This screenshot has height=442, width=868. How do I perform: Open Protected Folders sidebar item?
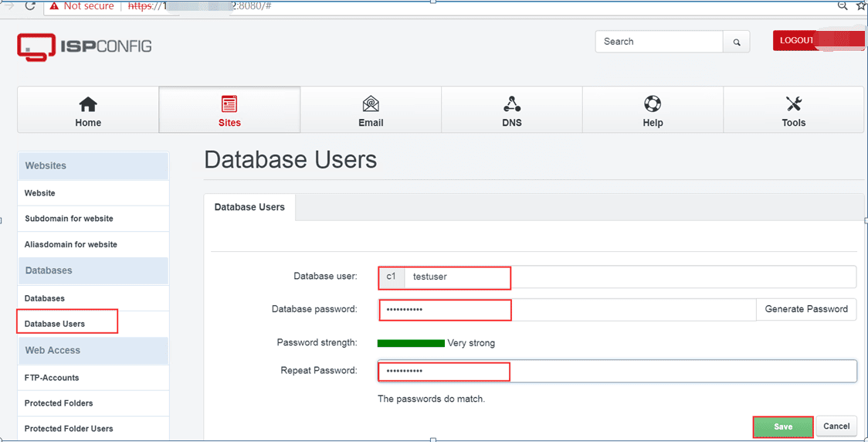[x=93, y=403]
